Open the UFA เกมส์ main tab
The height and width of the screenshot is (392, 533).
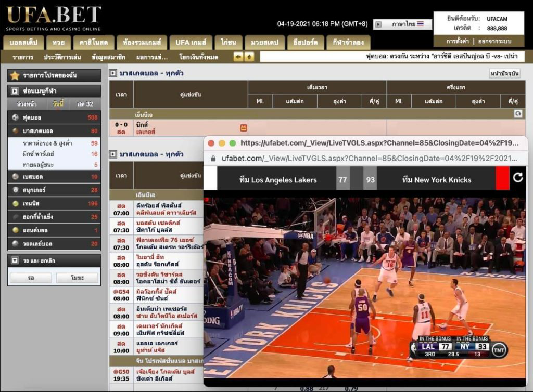click(191, 42)
